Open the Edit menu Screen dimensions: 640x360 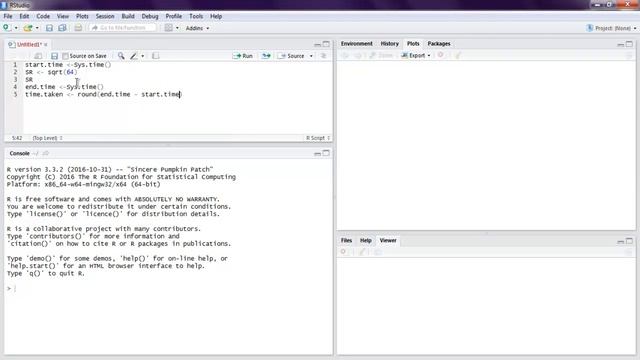pos(24,16)
